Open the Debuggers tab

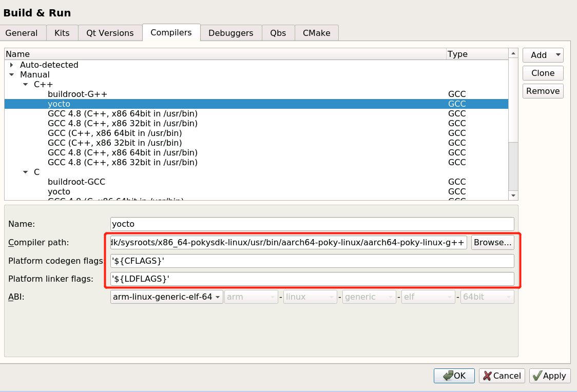click(230, 32)
